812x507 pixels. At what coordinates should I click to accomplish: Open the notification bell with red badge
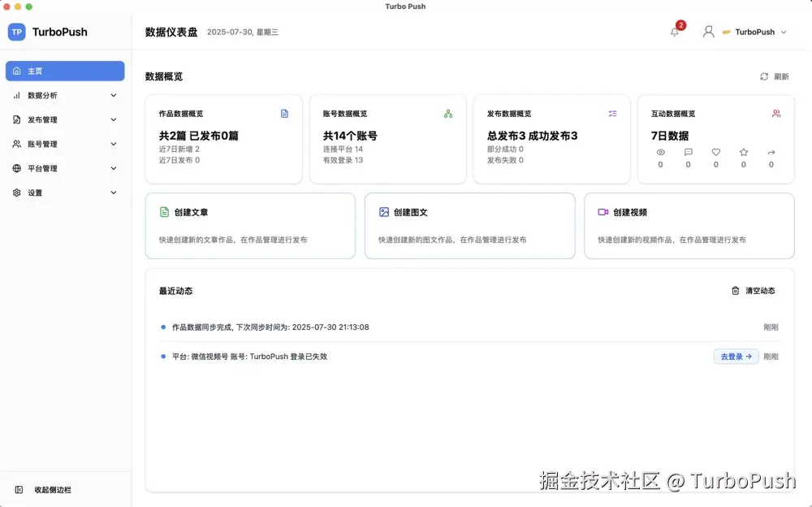(674, 31)
